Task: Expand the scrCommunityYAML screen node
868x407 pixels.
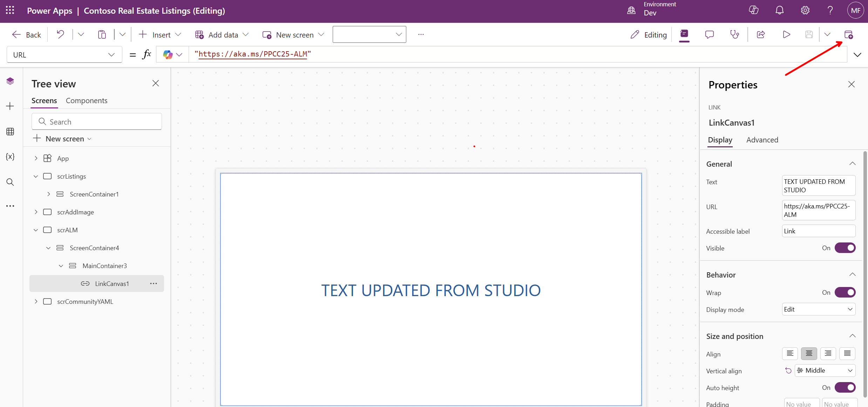Action: click(x=36, y=301)
